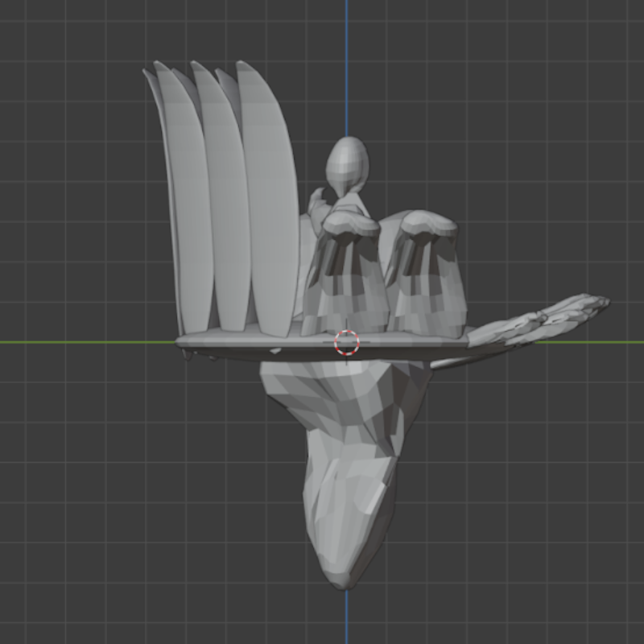Click the blue Z axis line above model
644x644 pixels.
pyautogui.click(x=347, y=64)
